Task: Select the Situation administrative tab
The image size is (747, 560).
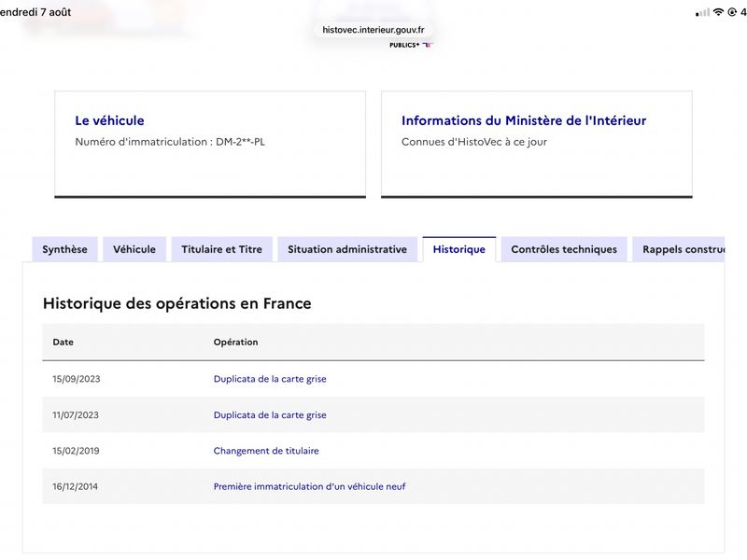Action: coord(347,249)
